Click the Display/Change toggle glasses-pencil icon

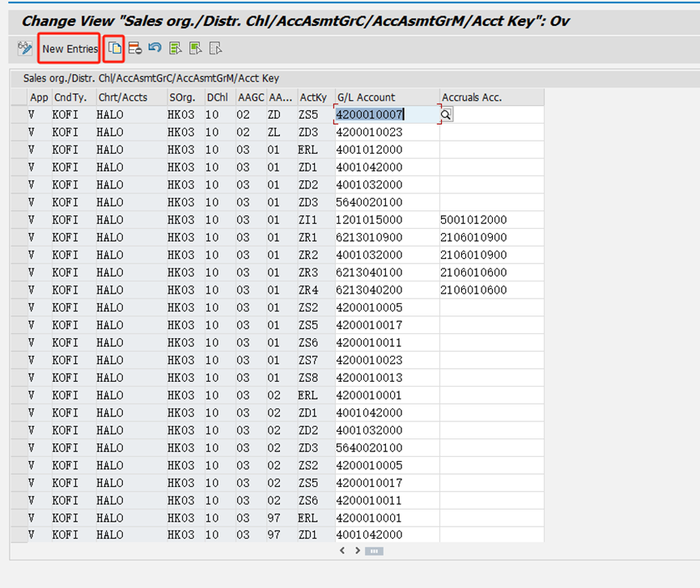(24, 49)
